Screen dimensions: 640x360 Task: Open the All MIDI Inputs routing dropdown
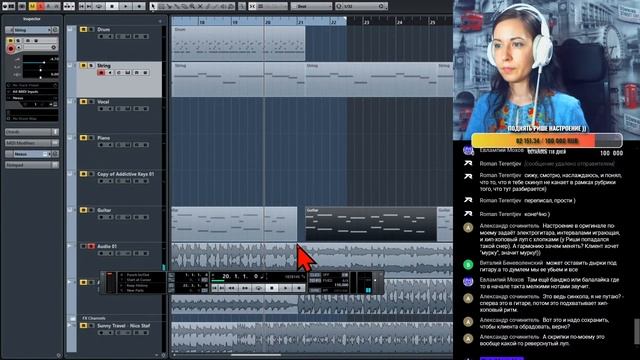32,91
